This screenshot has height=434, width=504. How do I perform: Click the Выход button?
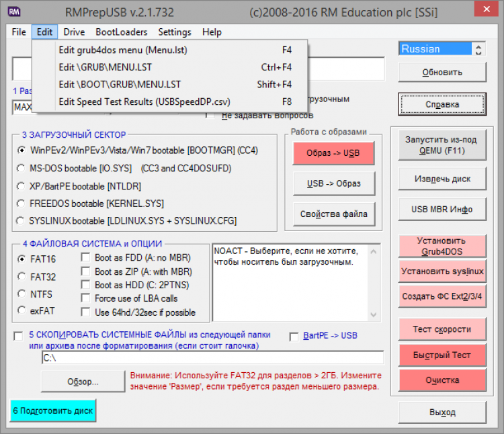tap(442, 413)
